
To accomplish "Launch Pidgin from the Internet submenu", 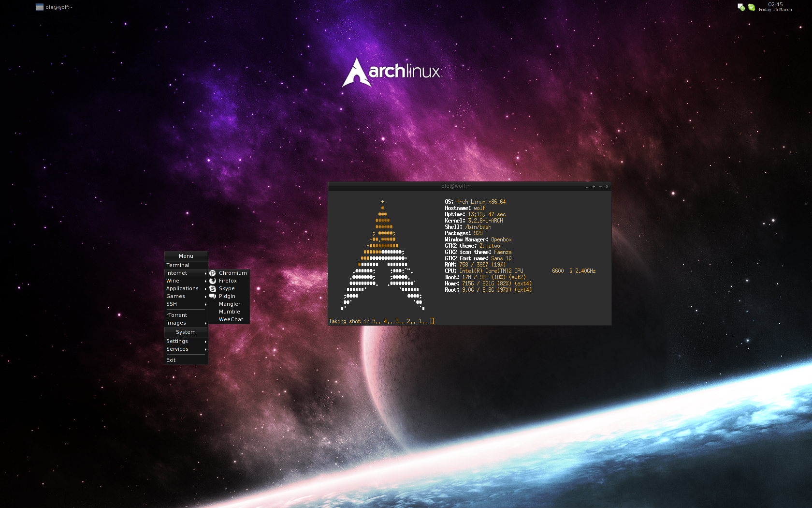I will tap(229, 296).
